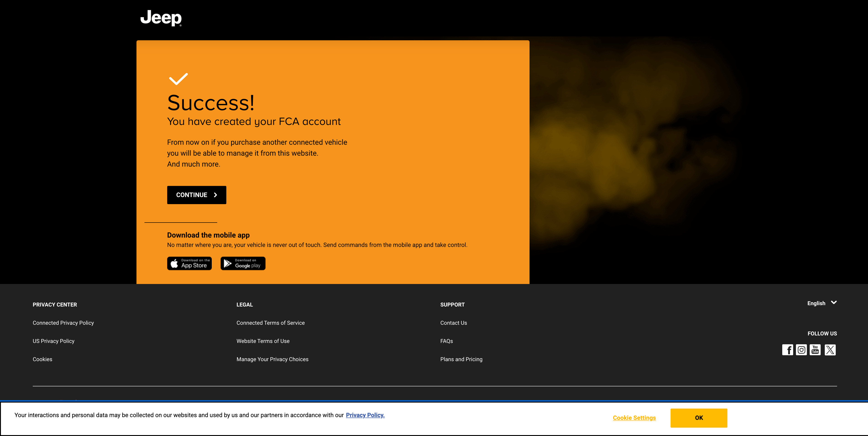Open the Facebook social icon
The image size is (868, 436).
pos(787,350)
